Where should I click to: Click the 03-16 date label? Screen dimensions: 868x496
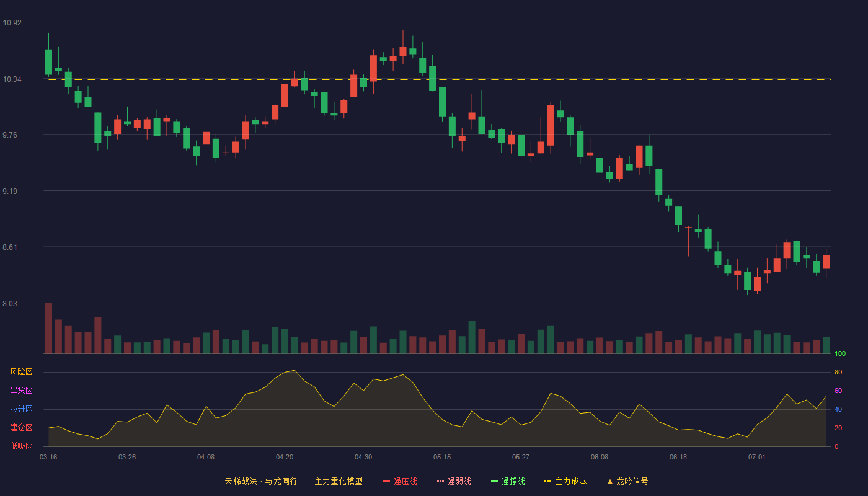click(48, 457)
